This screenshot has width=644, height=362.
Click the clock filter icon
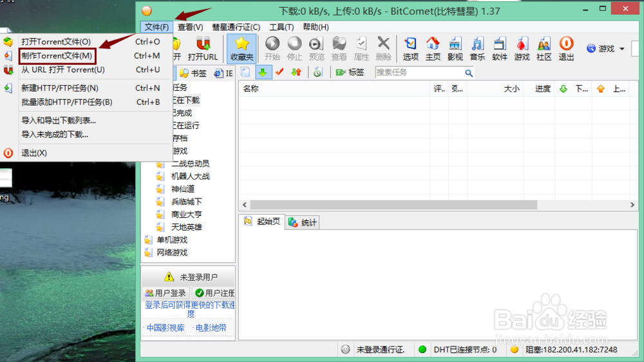[317, 73]
